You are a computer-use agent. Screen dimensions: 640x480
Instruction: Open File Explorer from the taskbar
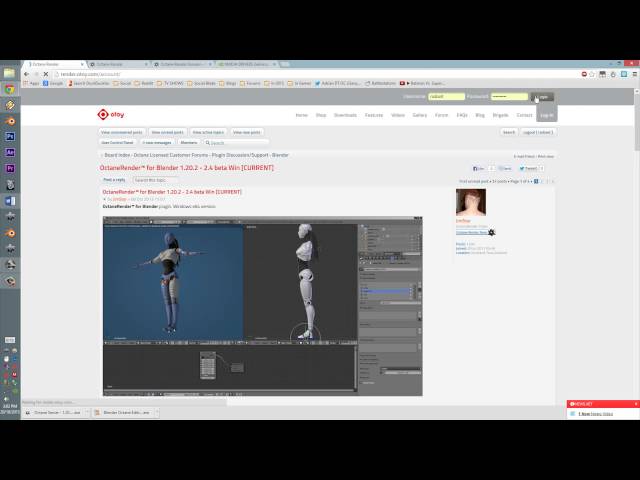[9, 73]
